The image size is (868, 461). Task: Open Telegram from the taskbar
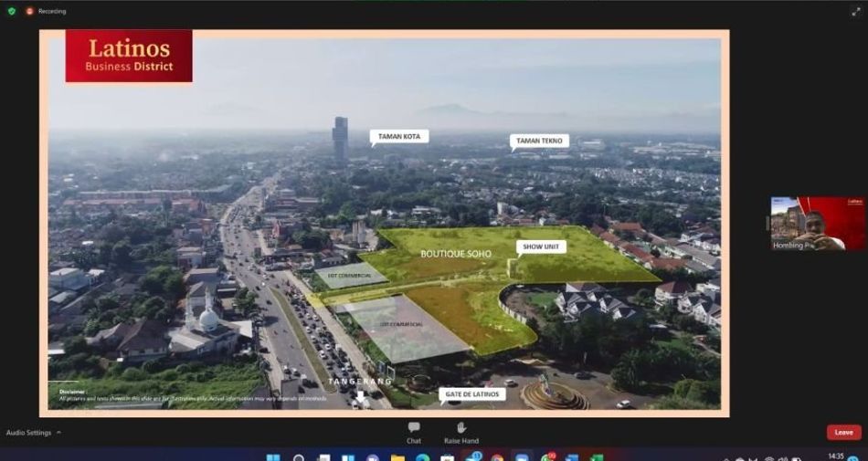click(472, 457)
